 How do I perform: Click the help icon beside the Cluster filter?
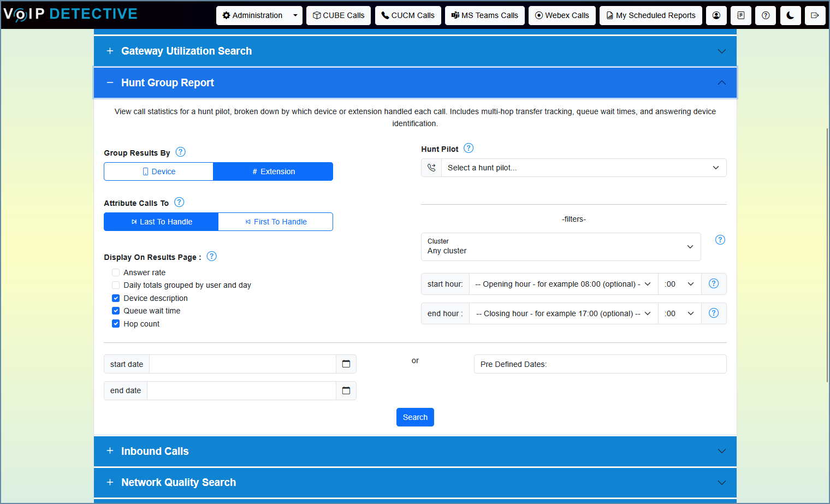[720, 240]
